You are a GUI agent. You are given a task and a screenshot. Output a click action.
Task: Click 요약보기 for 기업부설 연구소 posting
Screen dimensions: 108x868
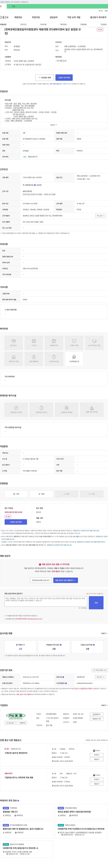97,779
